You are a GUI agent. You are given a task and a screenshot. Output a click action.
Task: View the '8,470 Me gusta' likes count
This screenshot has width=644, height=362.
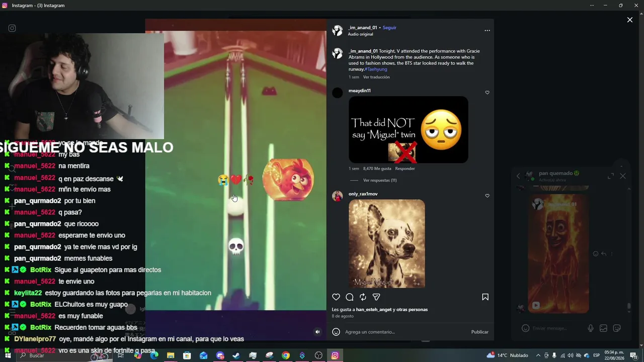377,168
